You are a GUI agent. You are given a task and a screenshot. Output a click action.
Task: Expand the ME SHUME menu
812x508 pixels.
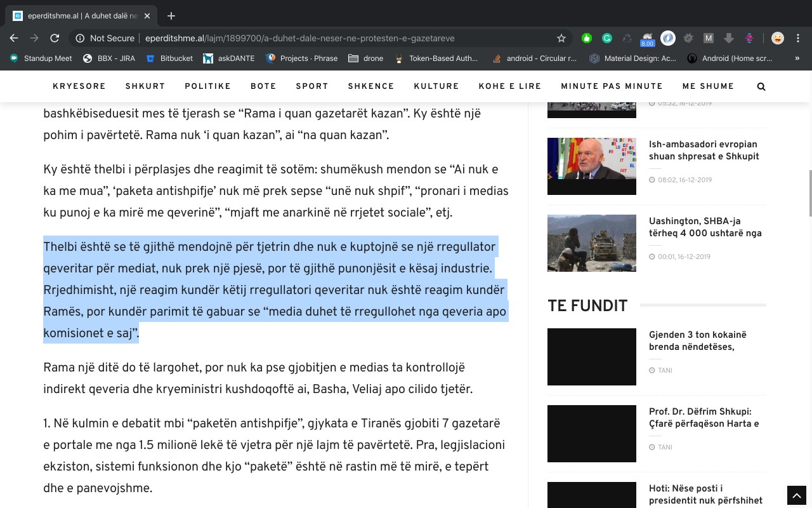(x=708, y=86)
